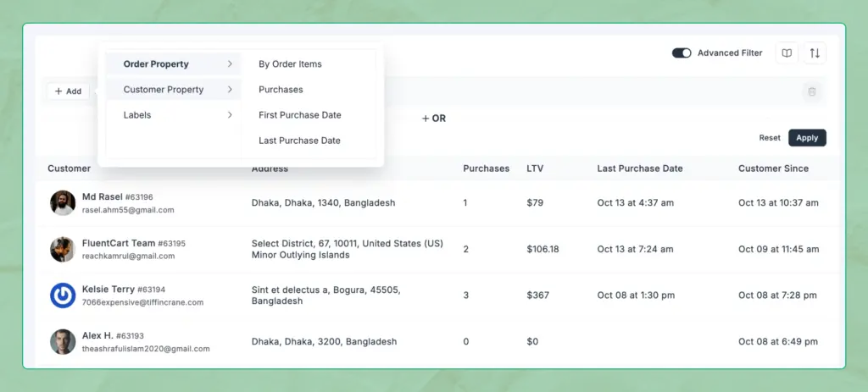Click the book icon beside Advanced Filter
Viewport: 868px width, 392px height.
787,53
